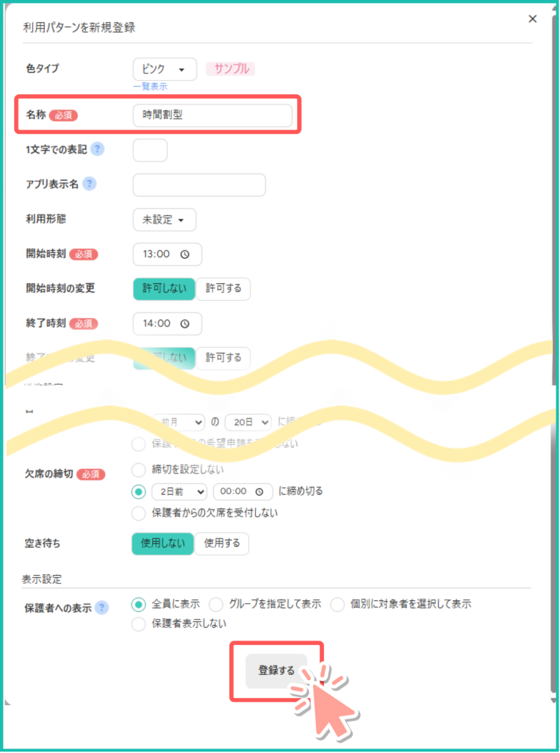The height and width of the screenshot is (753, 560).
Task: Click the pink サンプル color preview
Action: click(x=231, y=69)
